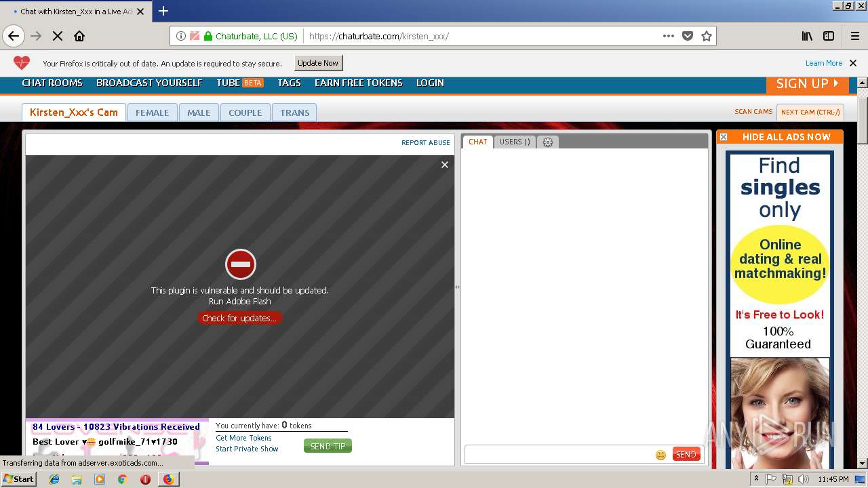Click the scrollbar down arrow

pos(862,464)
